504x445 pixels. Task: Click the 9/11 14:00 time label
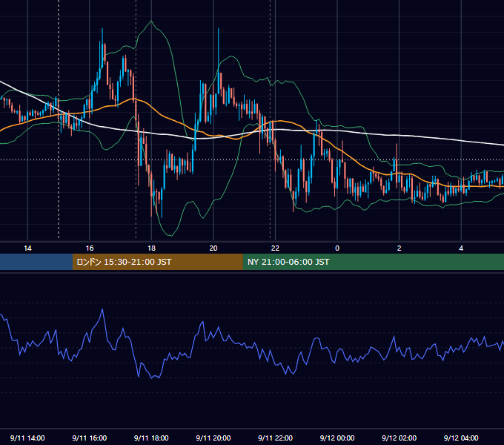coord(27,438)
